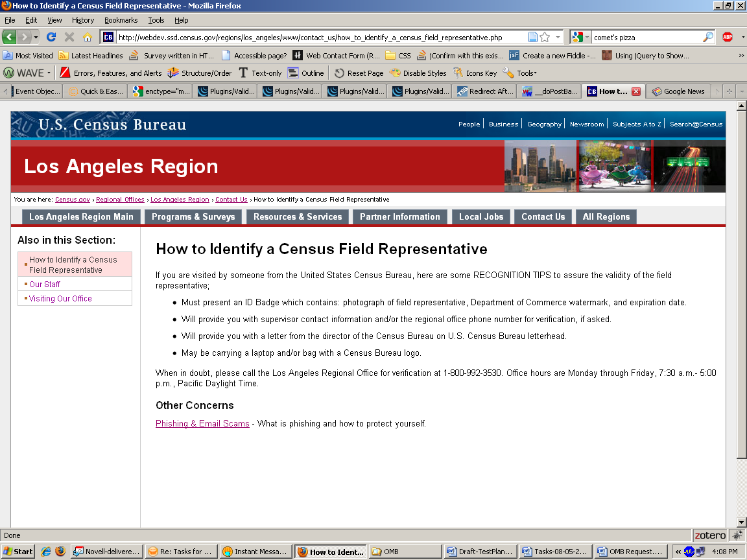Reload the page with the Refresh icon
This screenshot has width=747, height=560.
point(51,37)
